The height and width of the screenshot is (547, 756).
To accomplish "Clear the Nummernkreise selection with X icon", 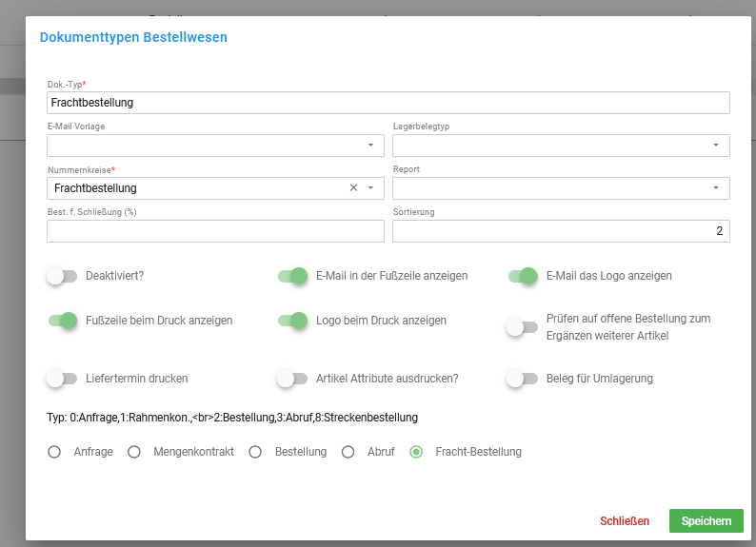I will pos(353,187).
